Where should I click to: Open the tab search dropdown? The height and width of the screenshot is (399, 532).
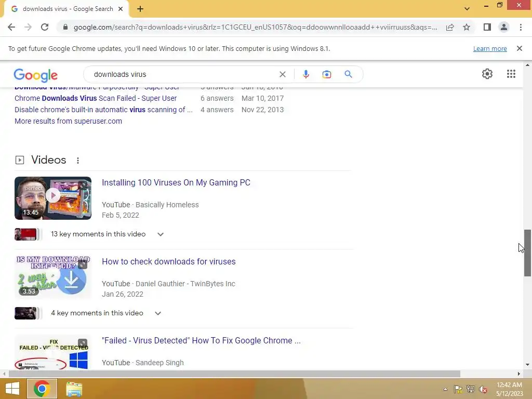pos(467,9)
